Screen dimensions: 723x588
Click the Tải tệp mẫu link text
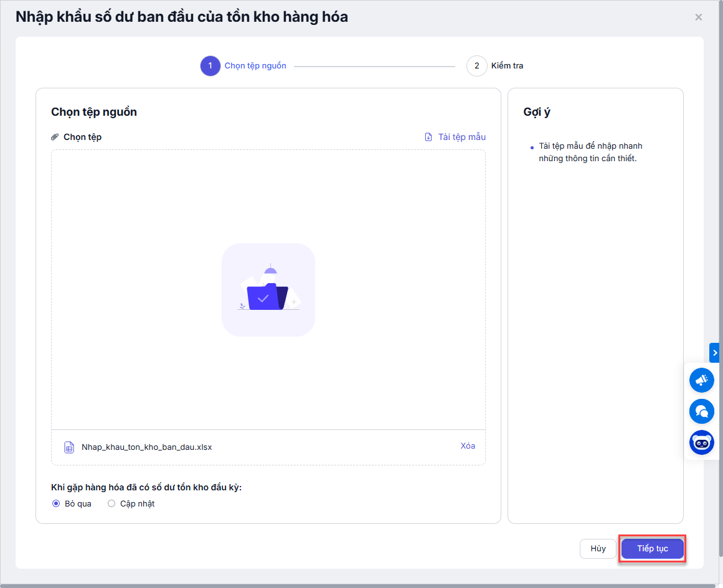(461, 137)
